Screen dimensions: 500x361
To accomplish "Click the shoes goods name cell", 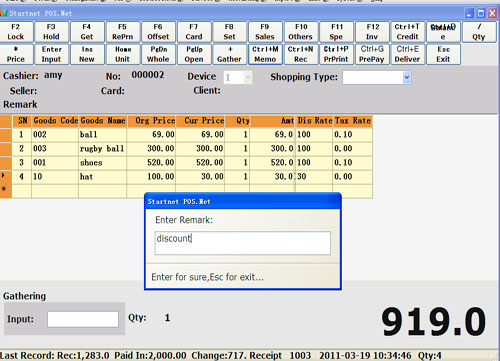I will (x=103, y=163).
